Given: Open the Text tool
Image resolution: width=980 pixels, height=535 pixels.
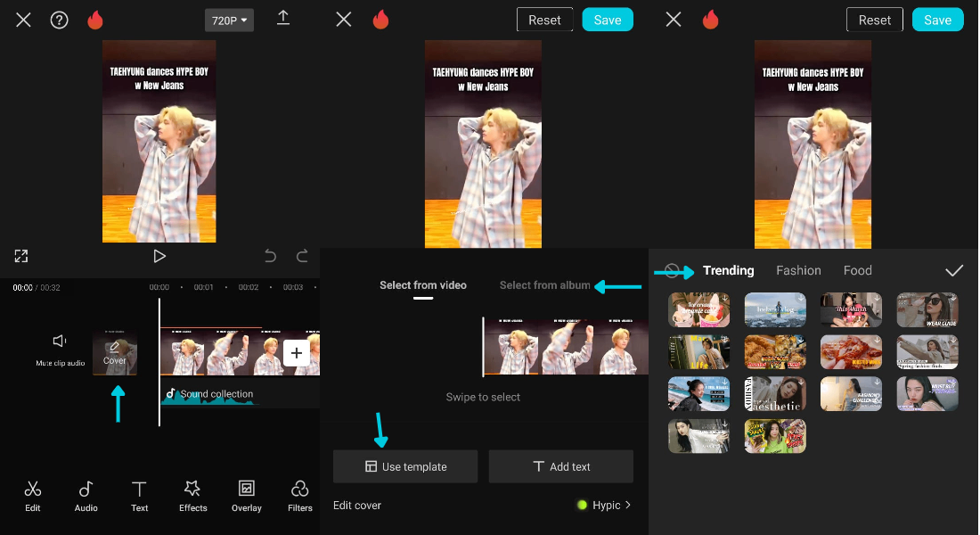Looking at the screenshot, I should coord(139,496).
